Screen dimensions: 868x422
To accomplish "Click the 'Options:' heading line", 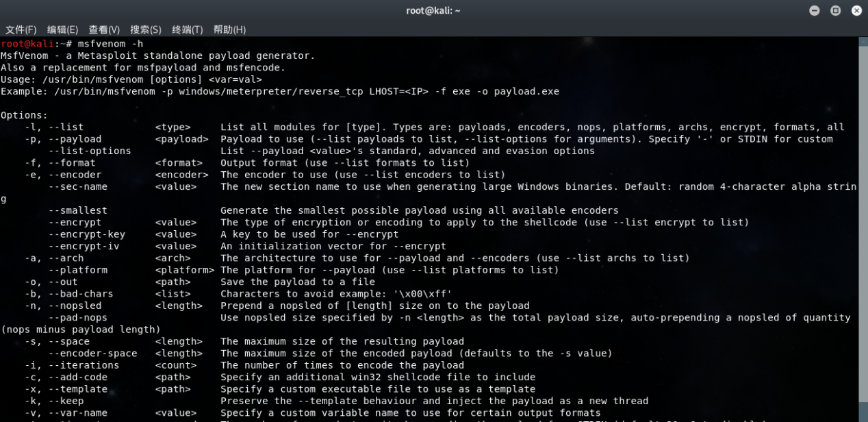I will coord(24,115).
